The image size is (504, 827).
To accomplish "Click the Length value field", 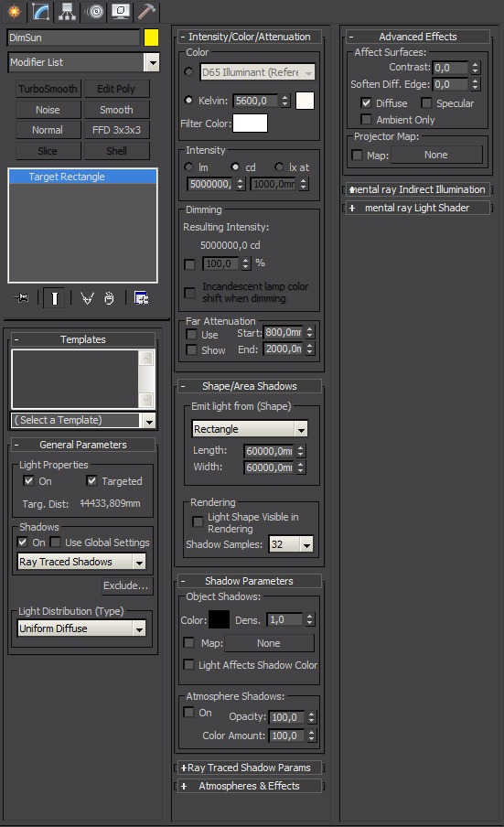I will [269, 451].
